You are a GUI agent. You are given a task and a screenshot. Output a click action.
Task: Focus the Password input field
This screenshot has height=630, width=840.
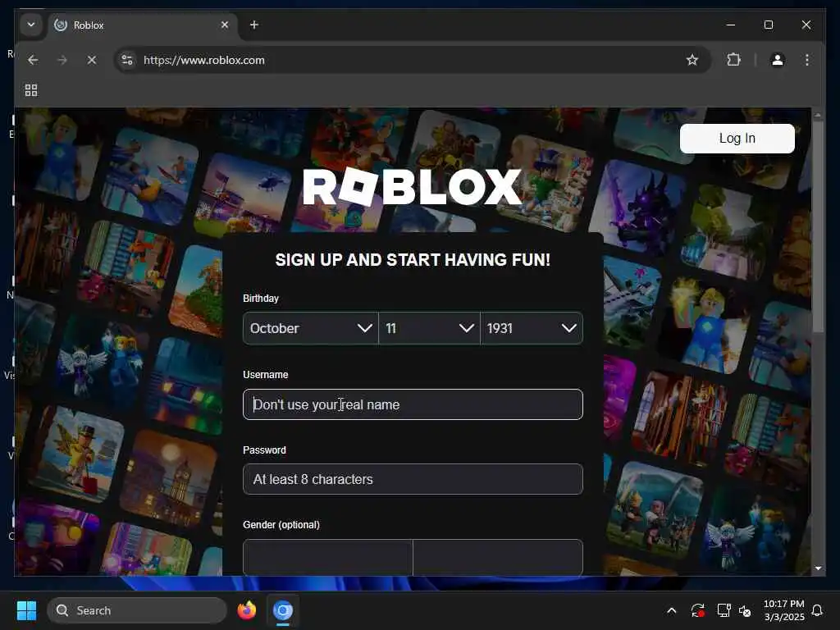pyautogui.click(x=413, y=479)
